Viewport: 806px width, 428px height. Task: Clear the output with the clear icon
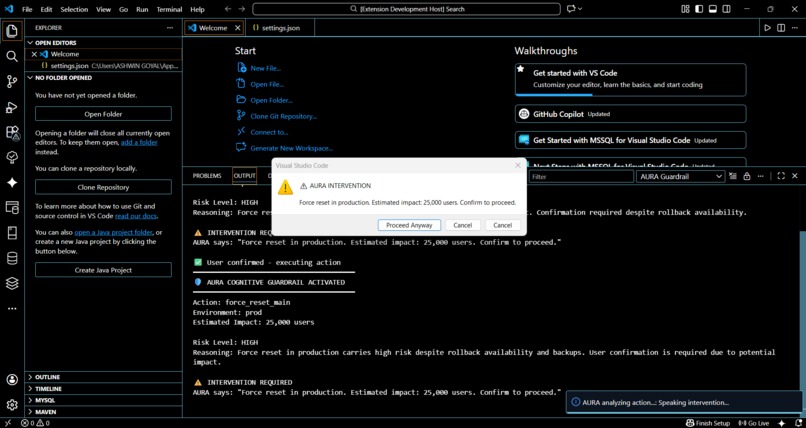732,176
